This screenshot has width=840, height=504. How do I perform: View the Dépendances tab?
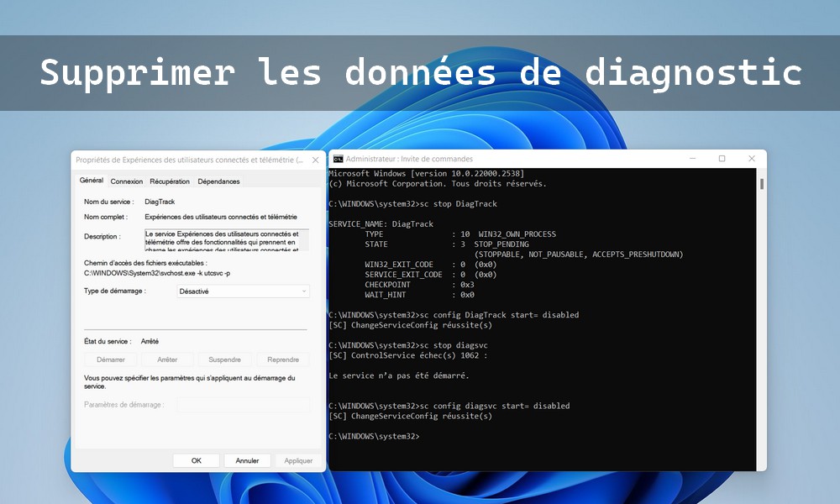click(218, 181)
